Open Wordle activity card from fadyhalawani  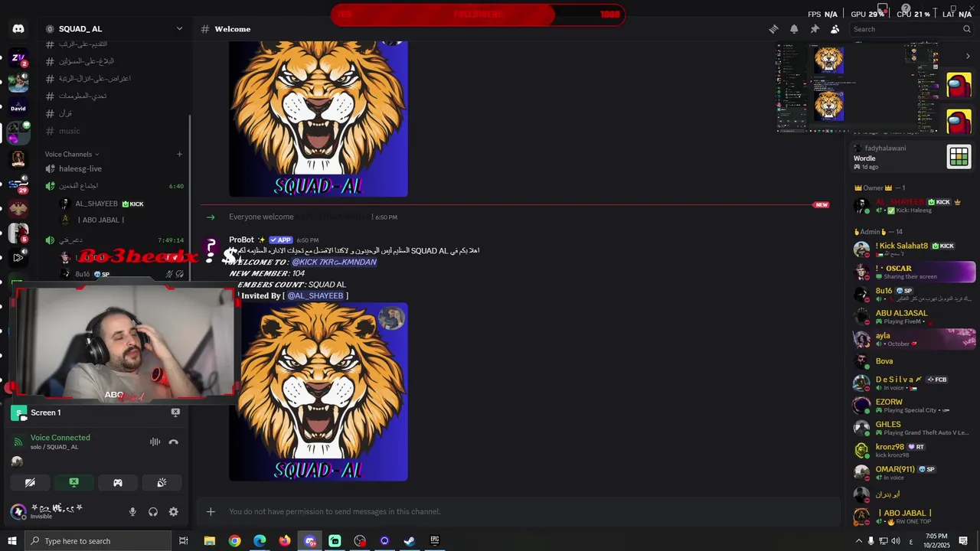(912, 157)
